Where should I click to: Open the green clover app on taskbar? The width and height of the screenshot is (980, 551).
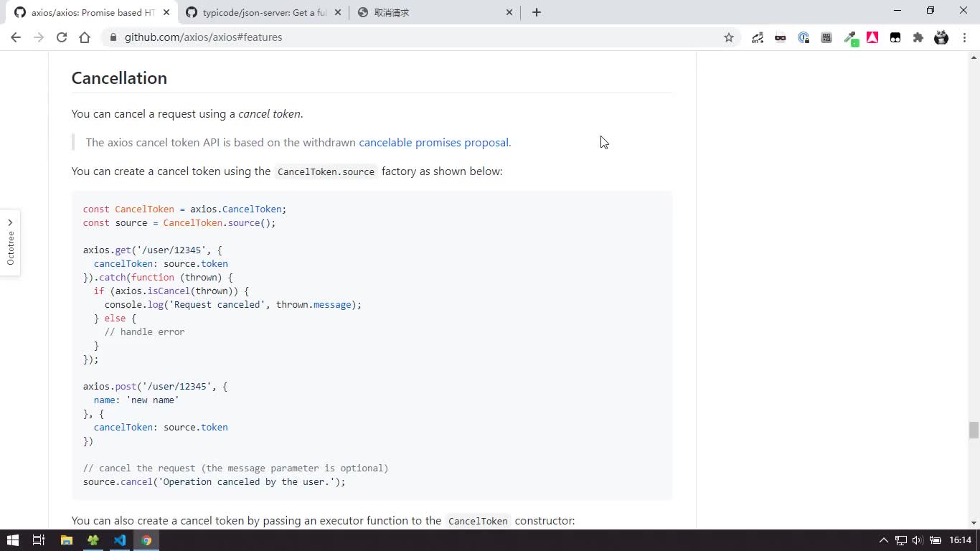coord(93,540)
